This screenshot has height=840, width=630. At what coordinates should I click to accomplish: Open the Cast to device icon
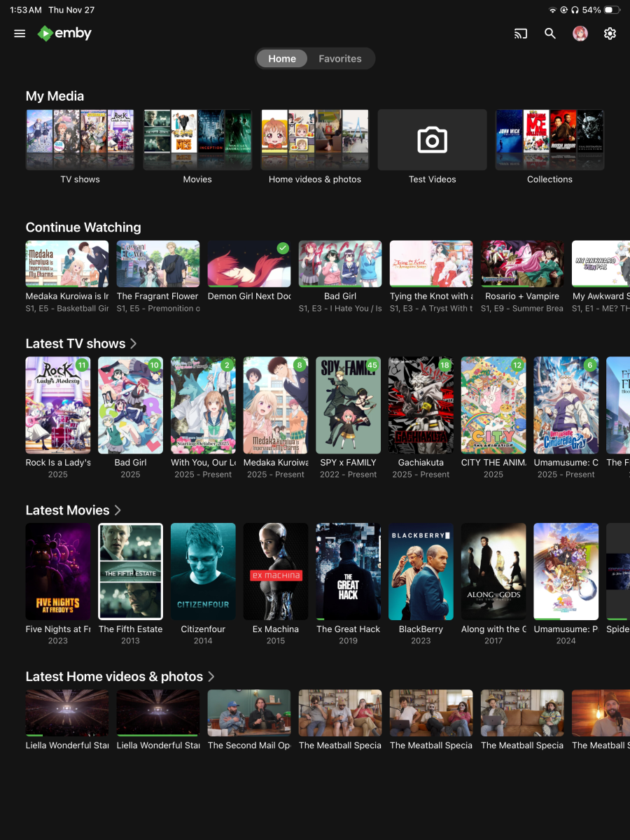(520, 34)
